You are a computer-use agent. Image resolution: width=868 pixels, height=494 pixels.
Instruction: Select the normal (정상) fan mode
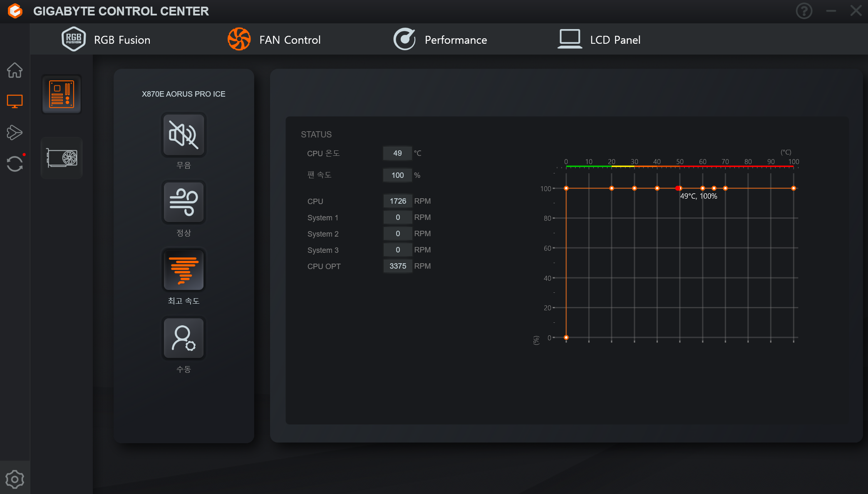pos(184,203)
